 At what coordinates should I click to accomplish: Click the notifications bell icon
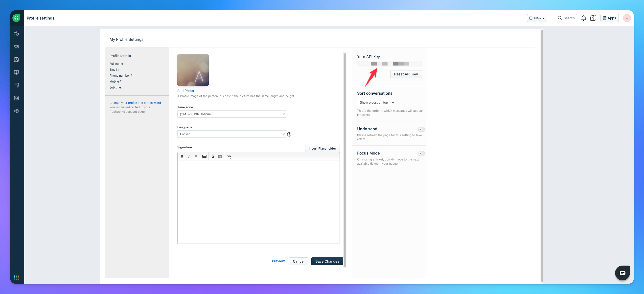(x=583, y=18)
